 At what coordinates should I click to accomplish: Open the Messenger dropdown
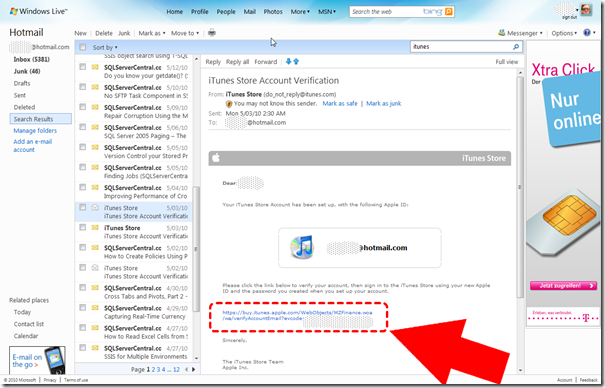[x=525, y=33]
